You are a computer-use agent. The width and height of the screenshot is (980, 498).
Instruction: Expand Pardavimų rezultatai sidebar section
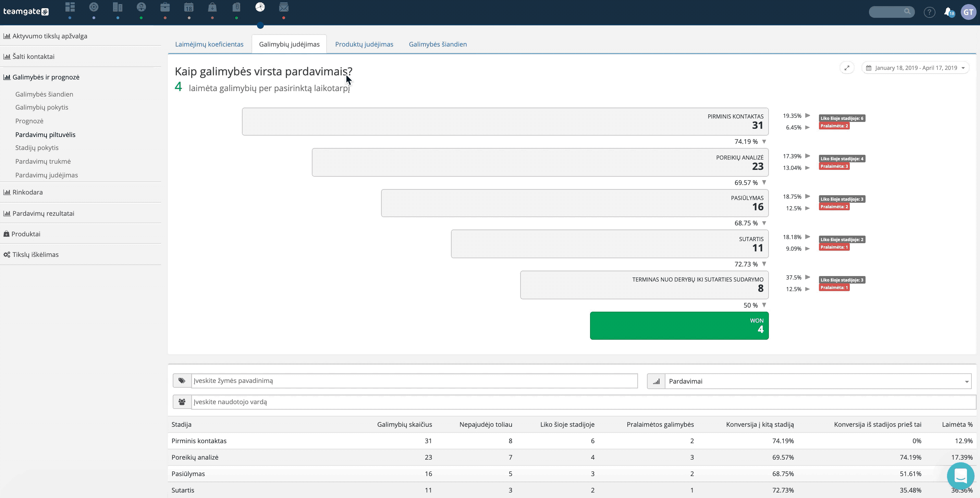pos(43,213)
